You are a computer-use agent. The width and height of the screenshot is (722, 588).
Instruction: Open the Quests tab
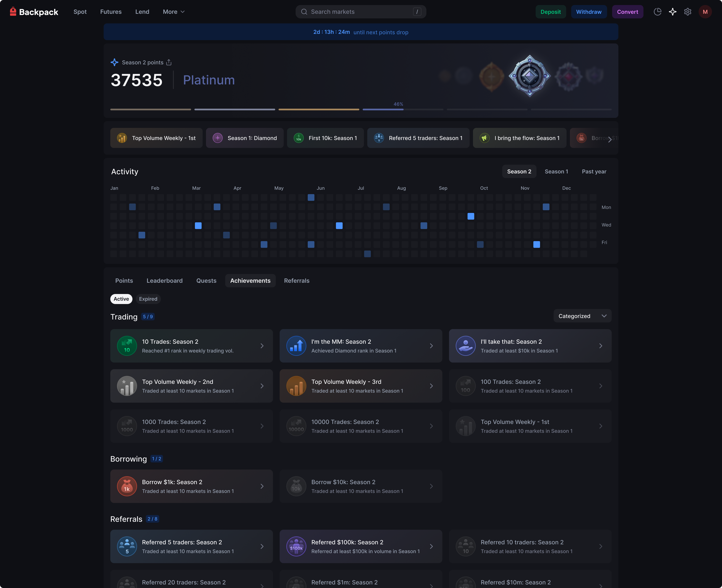(206, 280)
